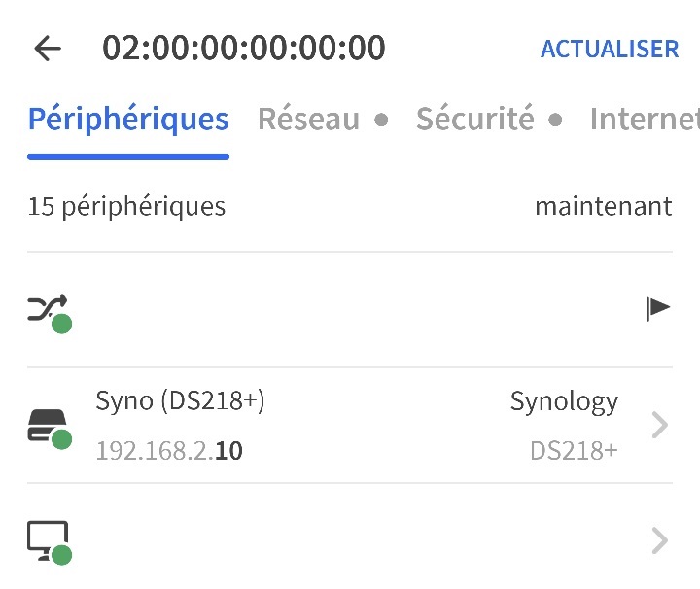
Task: Tap the back arrow icon
Action: tap(47, 49)
